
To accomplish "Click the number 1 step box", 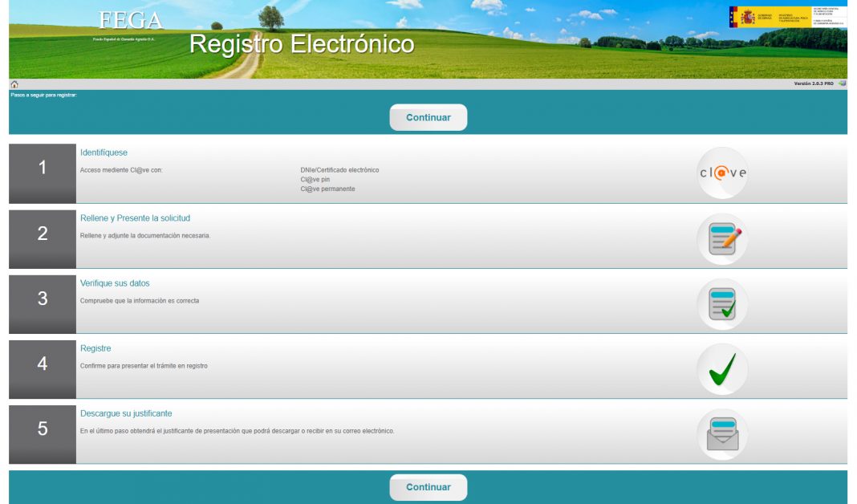I will (x=43, y=173).
